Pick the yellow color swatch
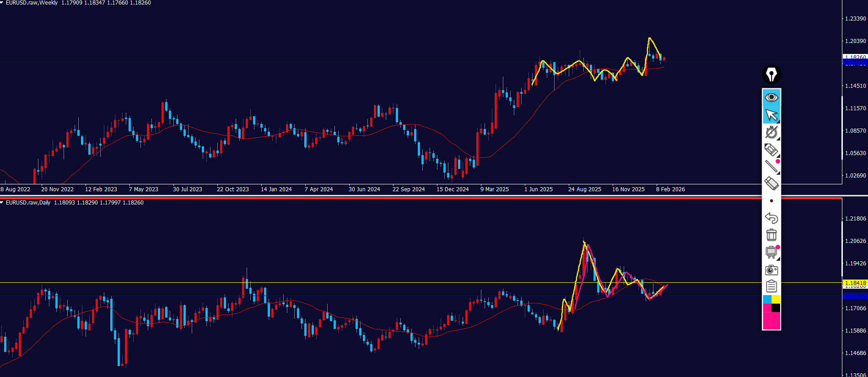The height and width of the screenshot is (377, 868). pos(776,299)
